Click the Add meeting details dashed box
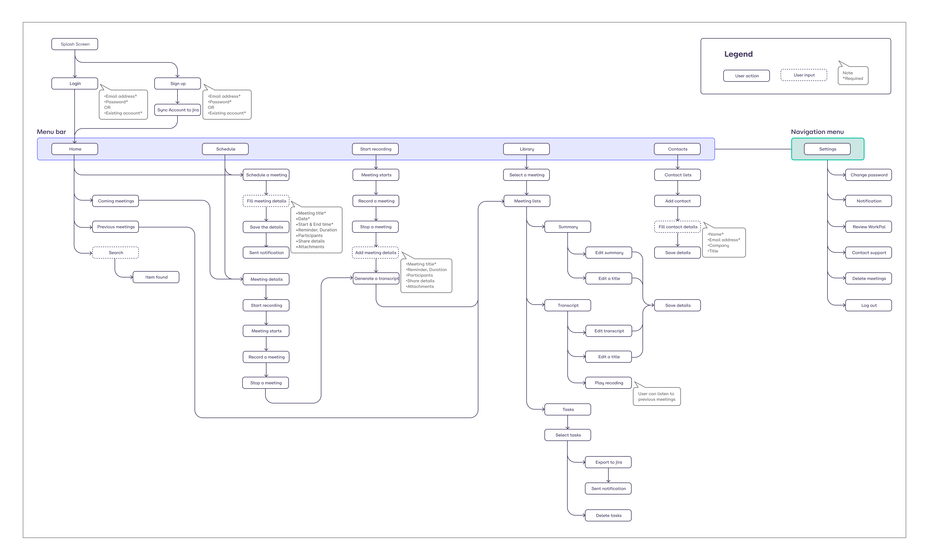This screenshot has width=929, height=560. point(375,252)
